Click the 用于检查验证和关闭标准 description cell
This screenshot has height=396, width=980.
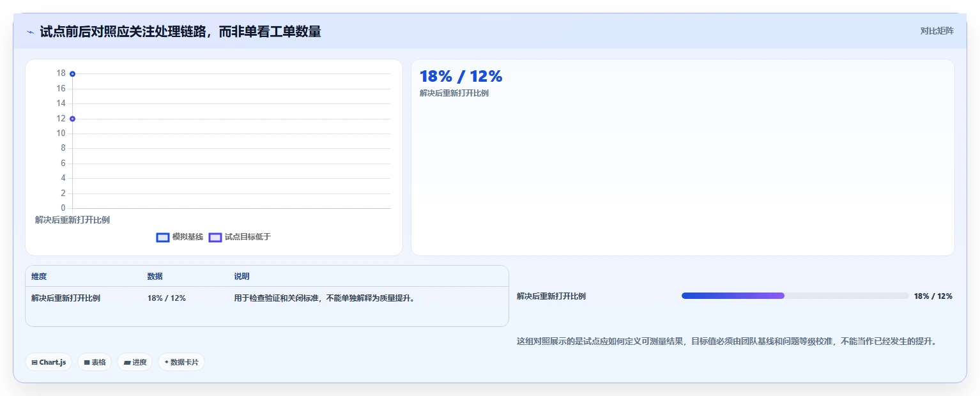(x=325, y=298)
